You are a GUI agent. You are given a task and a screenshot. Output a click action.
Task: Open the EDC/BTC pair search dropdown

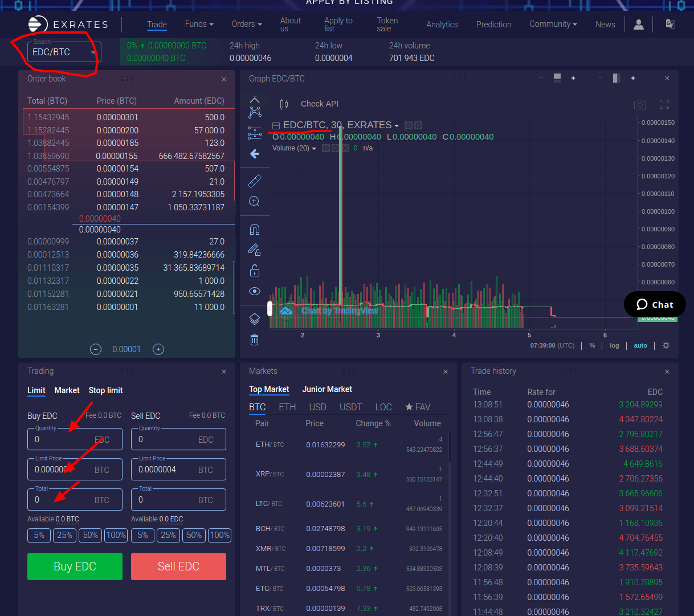(64, 52)
